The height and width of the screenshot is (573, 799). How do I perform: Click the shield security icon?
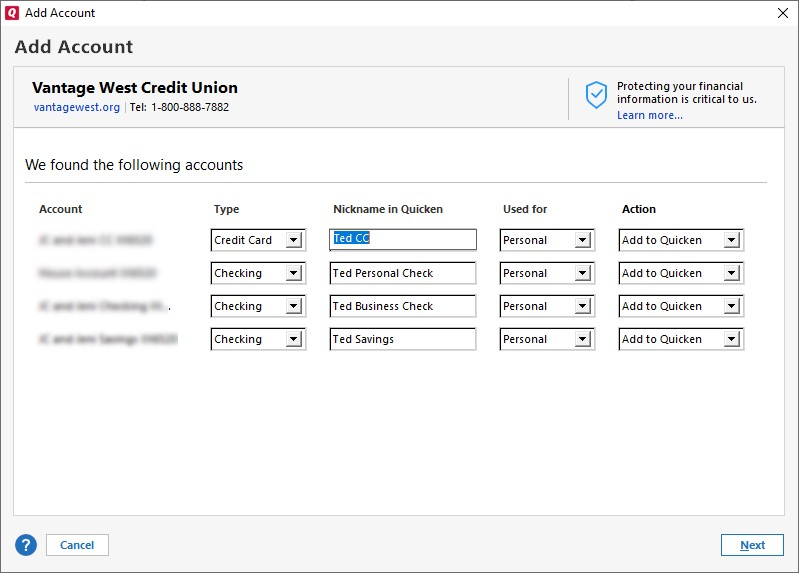coord(596,95)
